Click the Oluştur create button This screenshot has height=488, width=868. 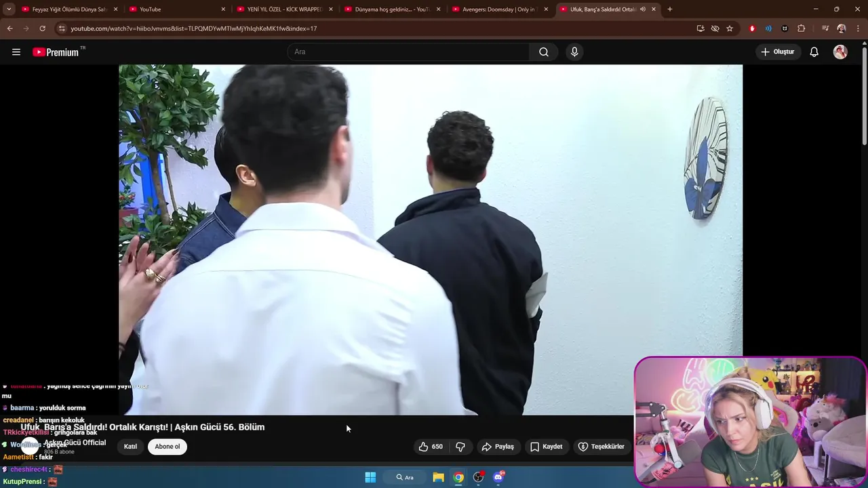point(778,52)
